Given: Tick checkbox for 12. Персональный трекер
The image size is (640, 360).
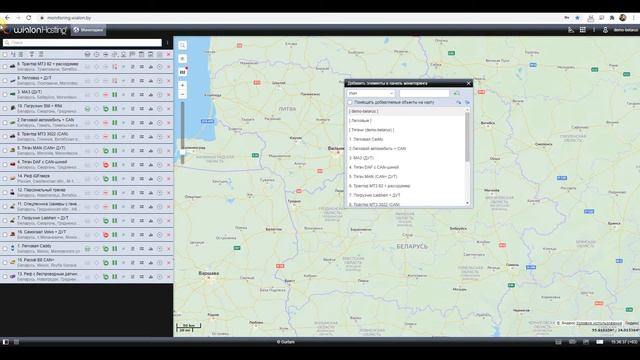Looking at the screenshot, I should [5, 193].
